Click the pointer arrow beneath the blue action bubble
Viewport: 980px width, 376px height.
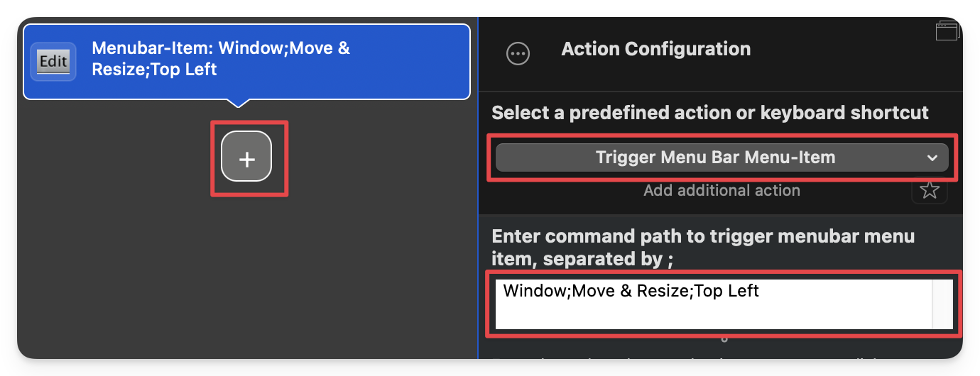(x=239, y=104)
